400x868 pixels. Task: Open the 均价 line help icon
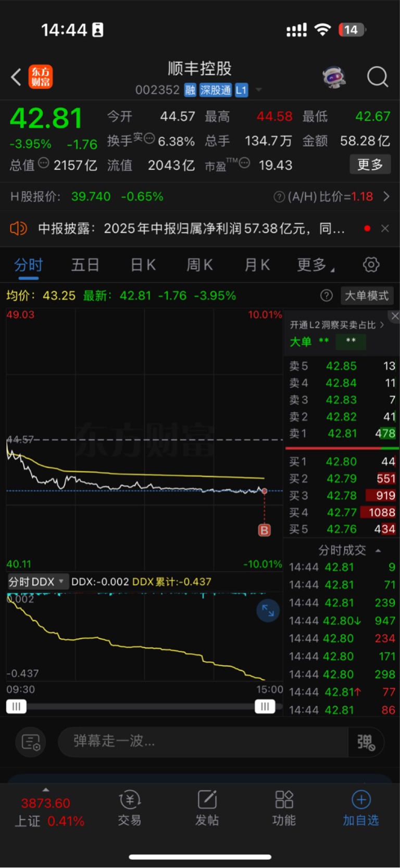click(x=327, y=296)
